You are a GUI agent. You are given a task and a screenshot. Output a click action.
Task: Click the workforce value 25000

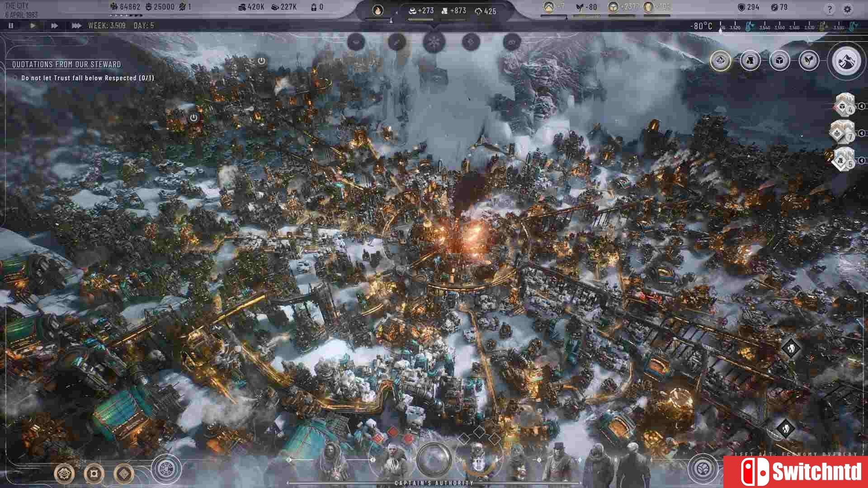(160, 7)
